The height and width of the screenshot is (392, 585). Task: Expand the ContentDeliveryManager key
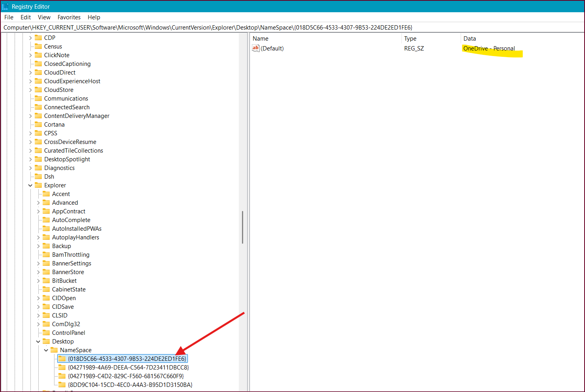coord(30,116)
